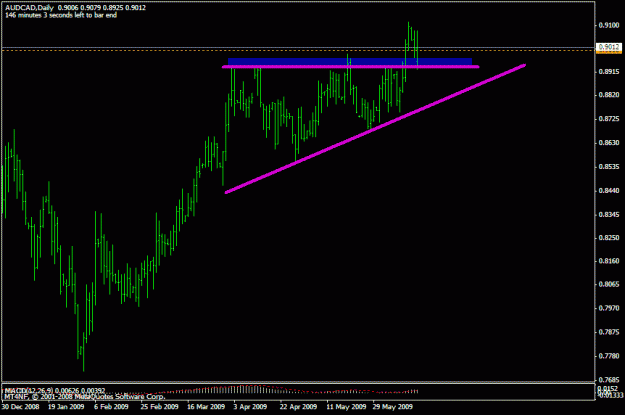Screen dimensions: 625x415
Task: Select the ascending magenta trendline
Action: [375, 128]
